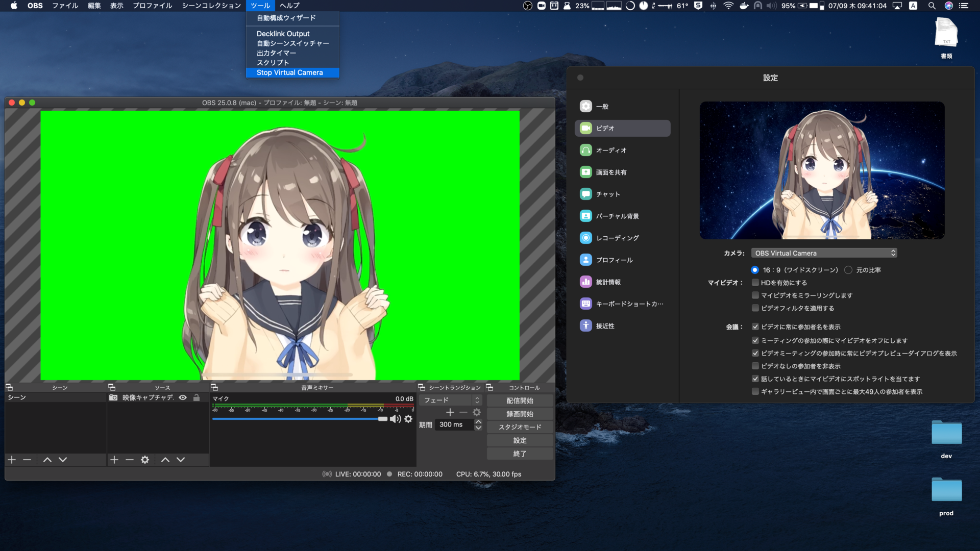
Task: Uncheck ビデオプレビューダイアログを表示 checkbox
Action: pyautogui.click(x=755, y=353)
